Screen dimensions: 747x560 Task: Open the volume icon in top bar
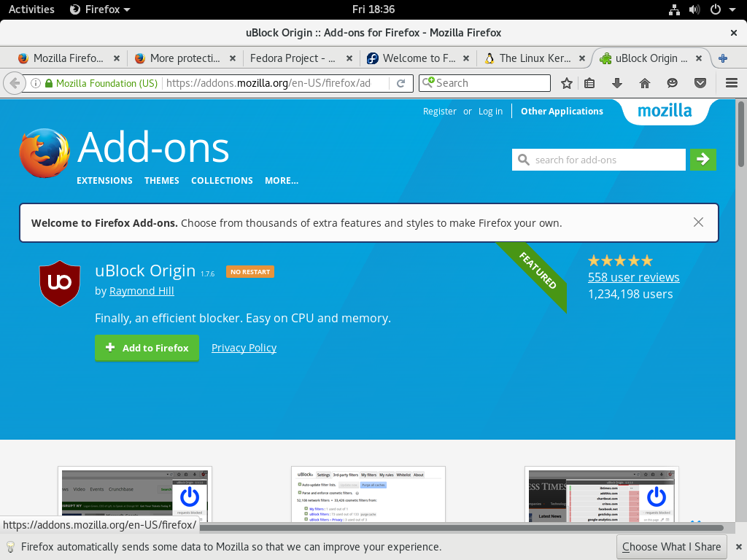pyautogui.click(x=694, y=9)
